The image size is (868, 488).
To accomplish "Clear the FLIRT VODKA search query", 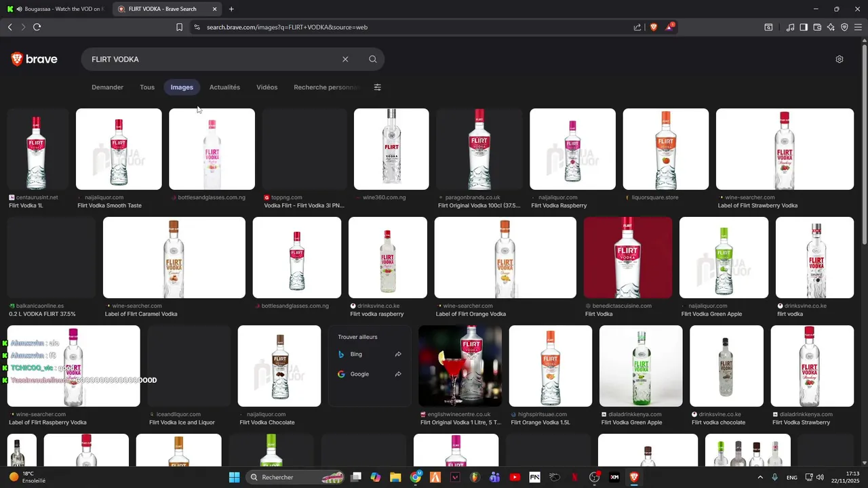I will (345, 59).
